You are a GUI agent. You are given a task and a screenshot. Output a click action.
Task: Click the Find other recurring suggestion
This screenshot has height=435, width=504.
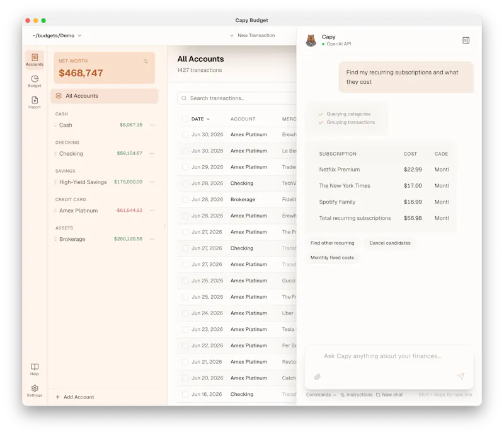point(333,243)
